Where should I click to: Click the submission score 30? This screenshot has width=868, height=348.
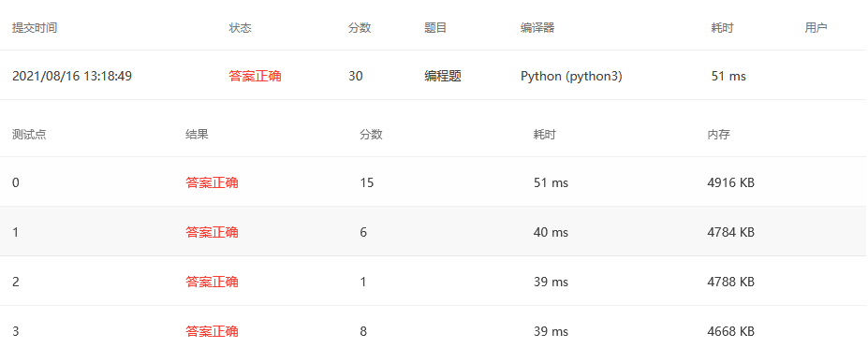[x=356, y=77]
